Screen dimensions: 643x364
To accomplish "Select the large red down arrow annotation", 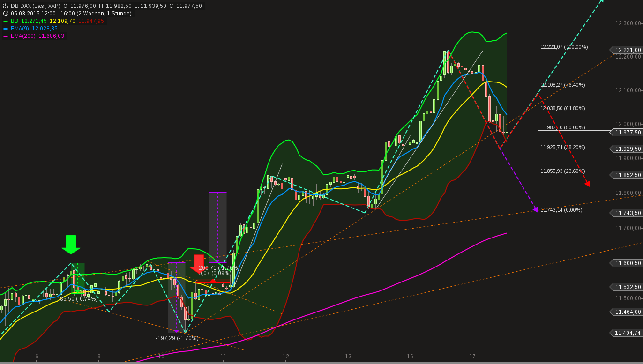I will pyautogui.click(x=199, y=263).
